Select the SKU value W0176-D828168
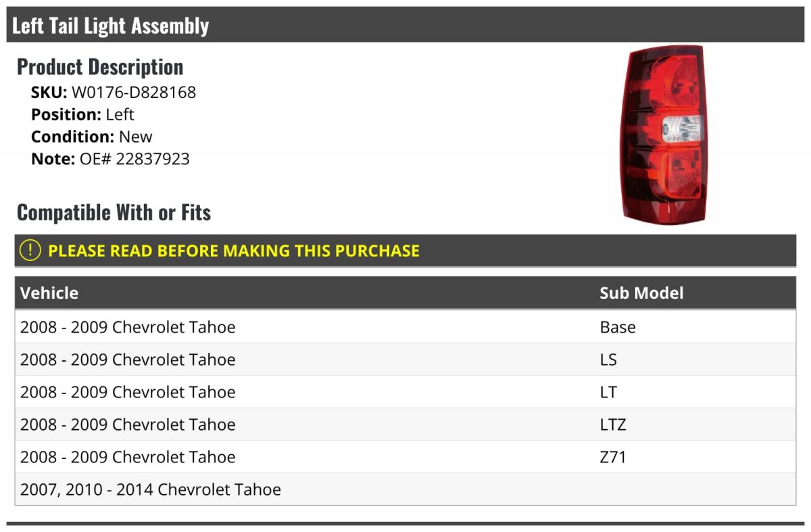 pos(134,92)
